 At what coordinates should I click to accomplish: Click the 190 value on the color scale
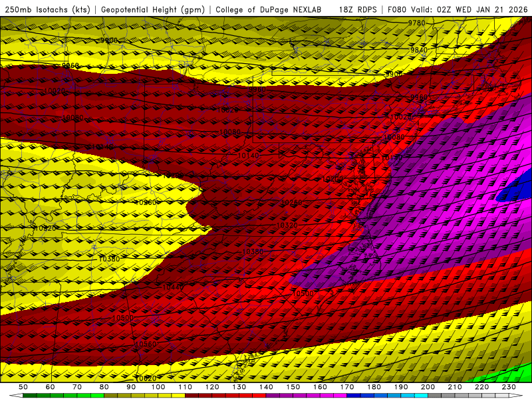coord(401,387)
